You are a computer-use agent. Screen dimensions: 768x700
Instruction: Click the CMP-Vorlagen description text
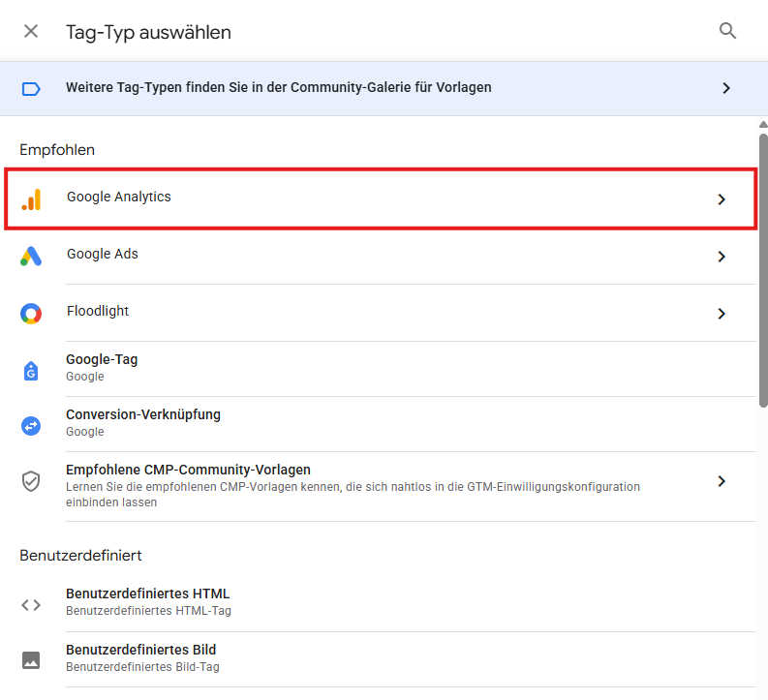353,495
